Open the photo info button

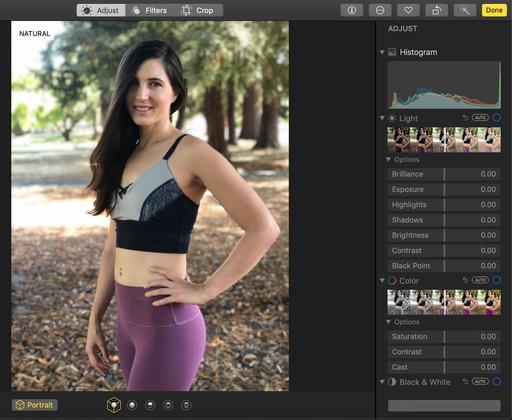[x=352, y=10]
